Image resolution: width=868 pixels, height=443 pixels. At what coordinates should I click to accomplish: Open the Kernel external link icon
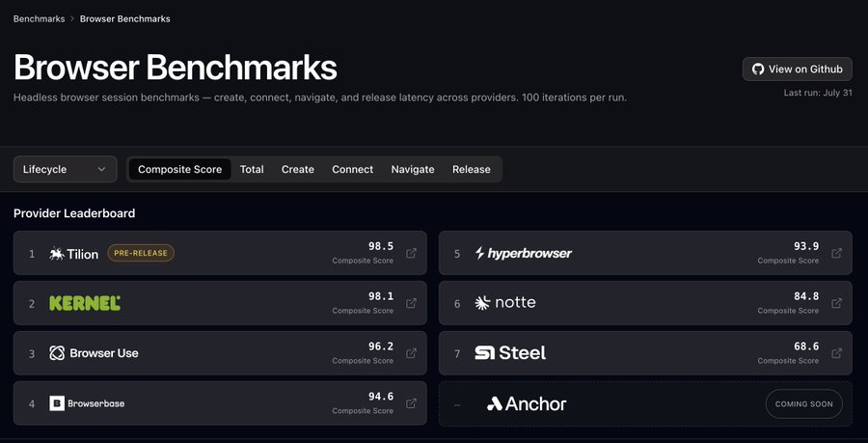pos(411,303)
